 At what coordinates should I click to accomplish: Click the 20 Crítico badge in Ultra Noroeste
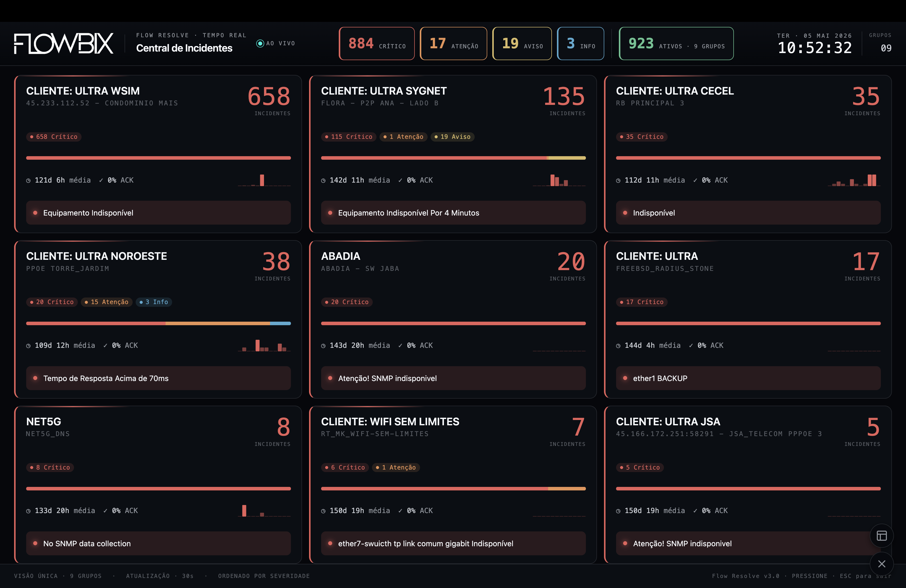(52, 302)
